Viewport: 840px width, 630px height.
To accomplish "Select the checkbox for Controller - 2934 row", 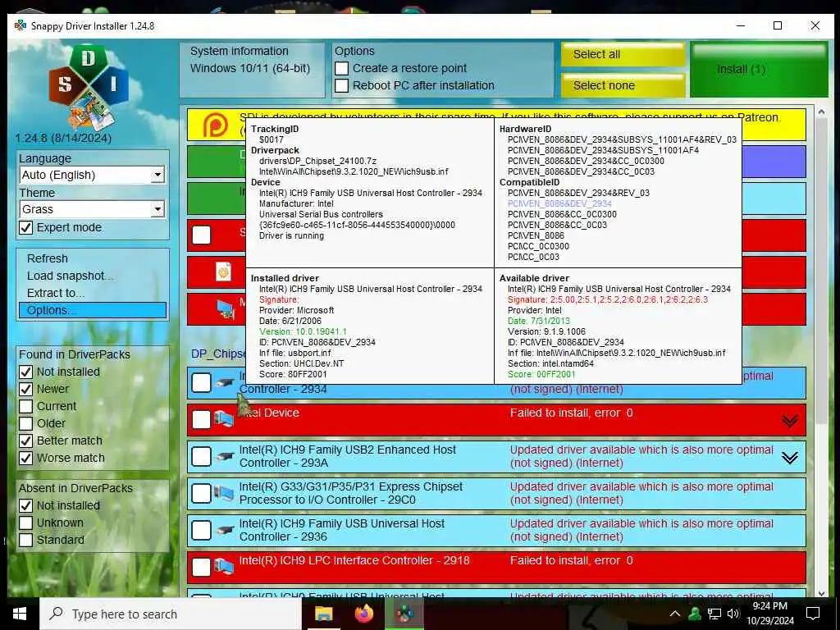I will point(202,382).
